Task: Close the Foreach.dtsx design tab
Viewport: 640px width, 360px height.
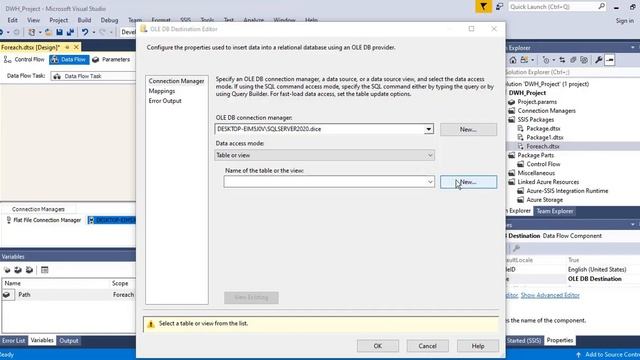Action: (x=76, y=47)
